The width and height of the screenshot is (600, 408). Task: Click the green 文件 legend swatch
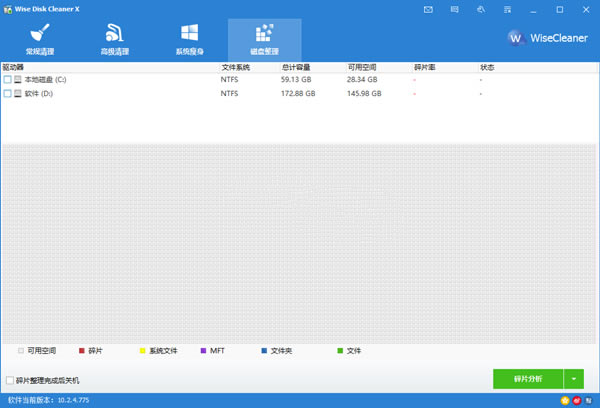tap(340, 351)
